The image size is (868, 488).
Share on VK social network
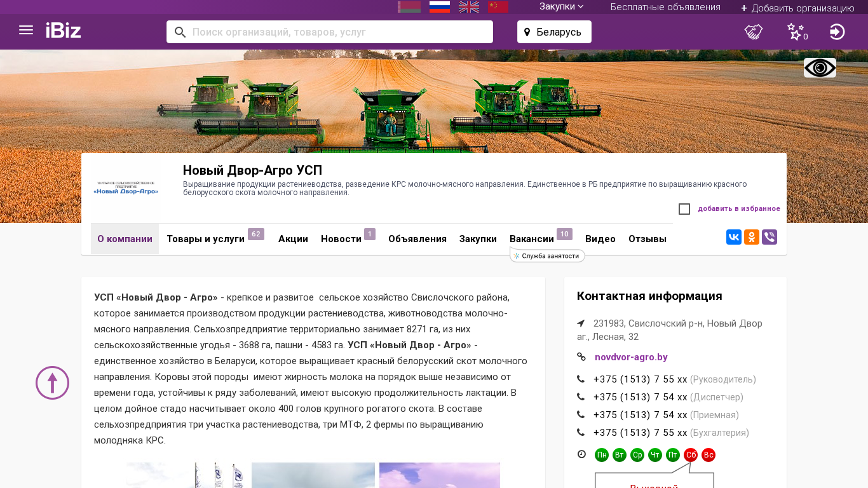[734, 237]
